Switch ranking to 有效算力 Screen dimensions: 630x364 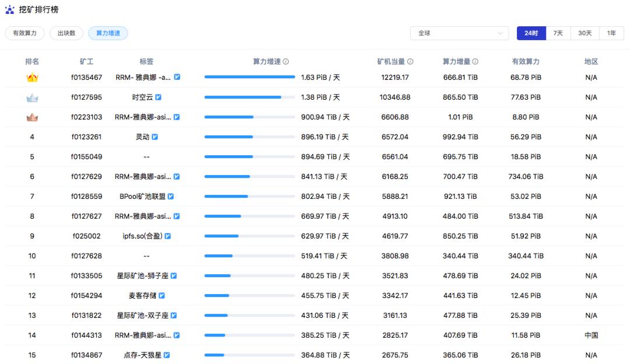pyautogui.click(x=24, y=33)
